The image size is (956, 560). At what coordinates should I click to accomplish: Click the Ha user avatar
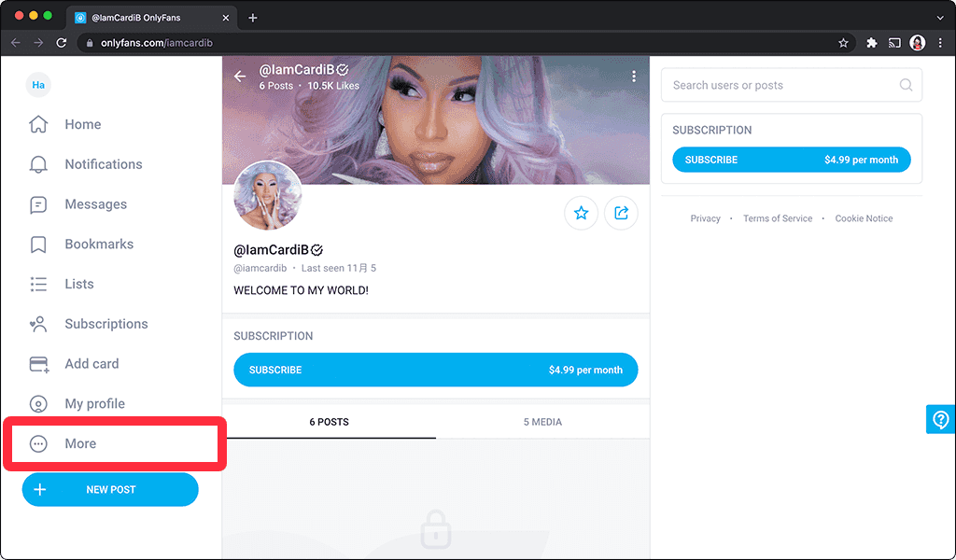tap(38, 85)
